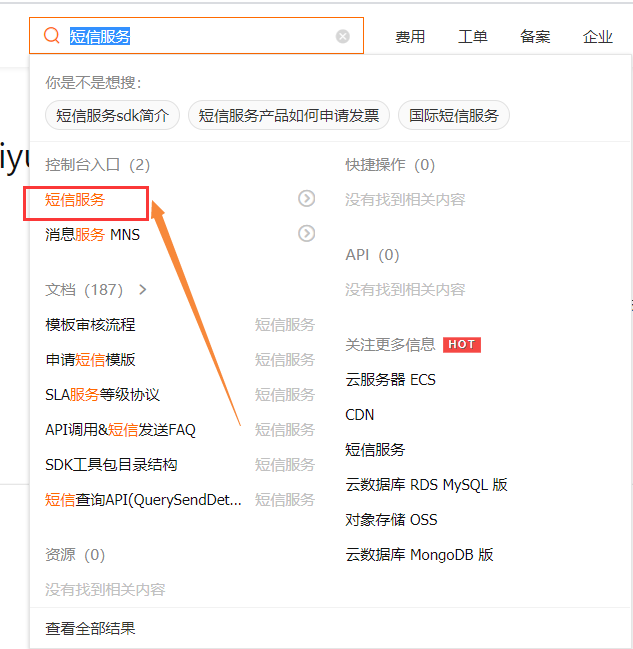Click the 快捷操作 (0) heading
This screenshot has height=649, width=633.
[390, 165]
